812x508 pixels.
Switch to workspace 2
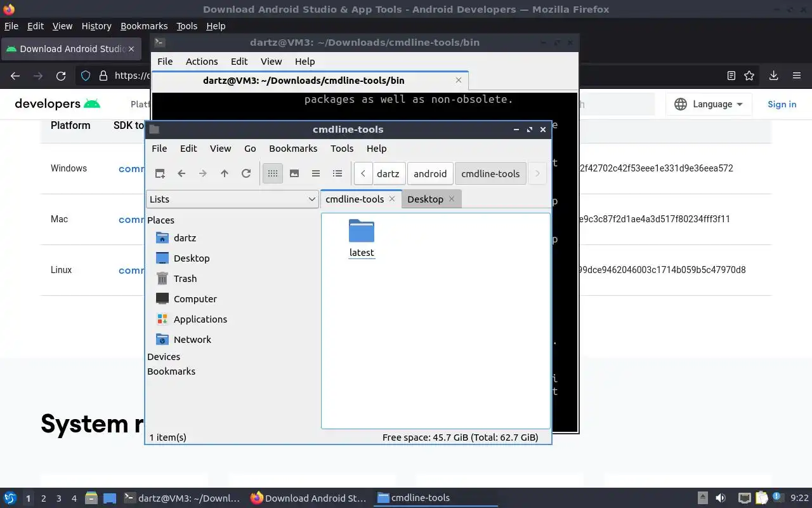[x=44, y=498]
